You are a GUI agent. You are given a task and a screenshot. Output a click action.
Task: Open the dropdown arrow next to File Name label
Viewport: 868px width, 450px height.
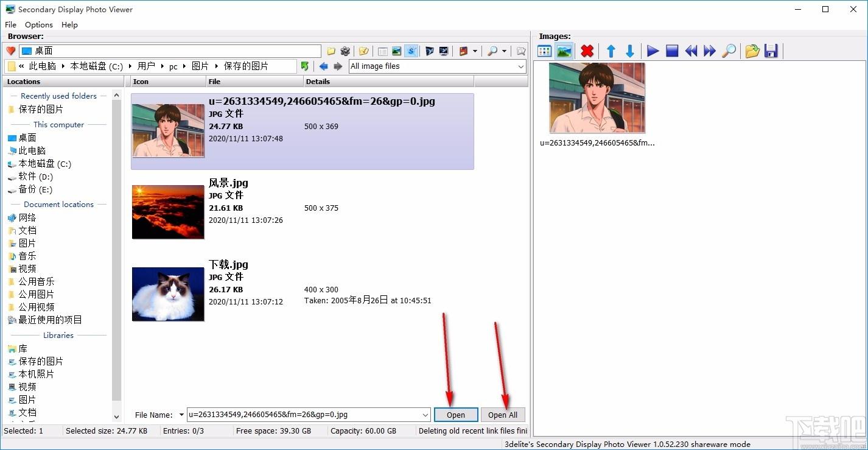coord(181,415)
